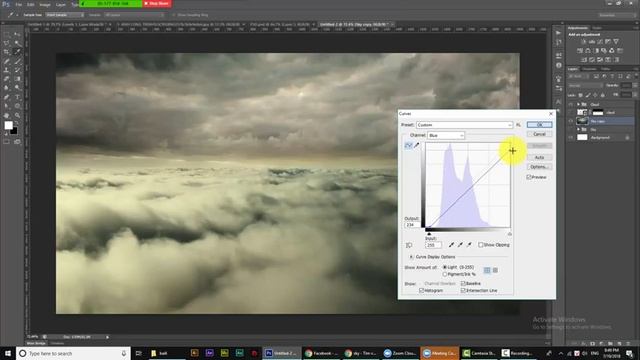Click the Output value field in Curves
Viewport: 640px width, 360px height.
tap(412, 225)
